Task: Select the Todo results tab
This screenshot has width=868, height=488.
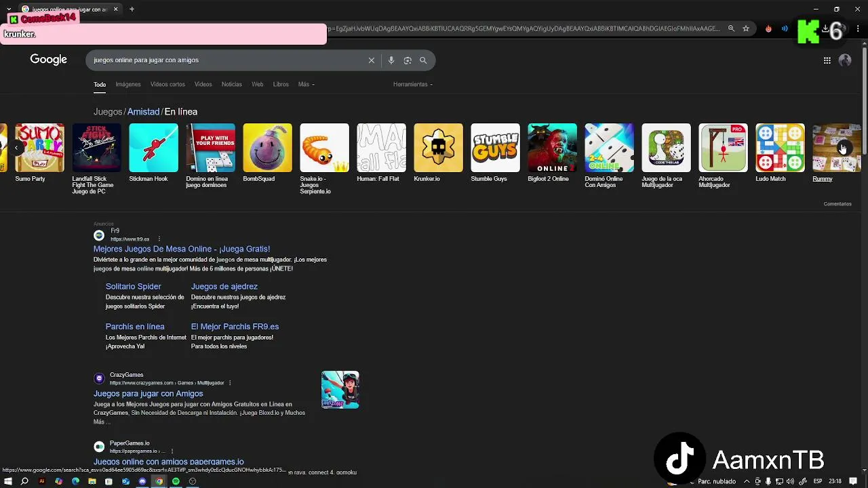Action: pyautogui.click(x=100, y=85)
